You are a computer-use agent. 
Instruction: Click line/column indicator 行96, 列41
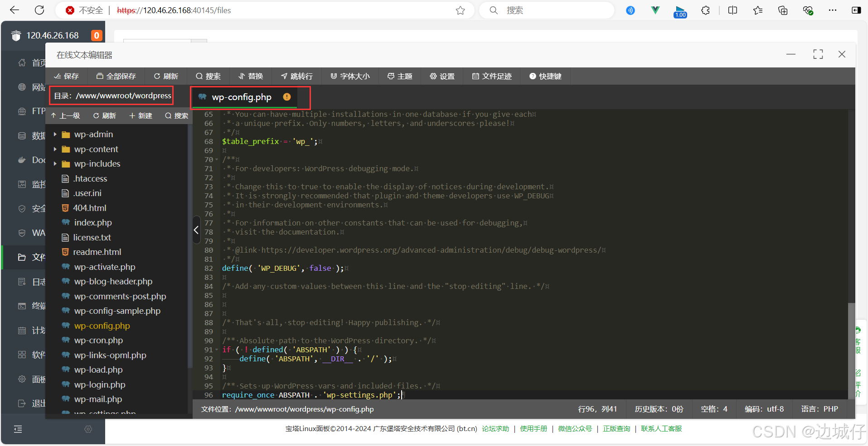[x=597, y=409]
